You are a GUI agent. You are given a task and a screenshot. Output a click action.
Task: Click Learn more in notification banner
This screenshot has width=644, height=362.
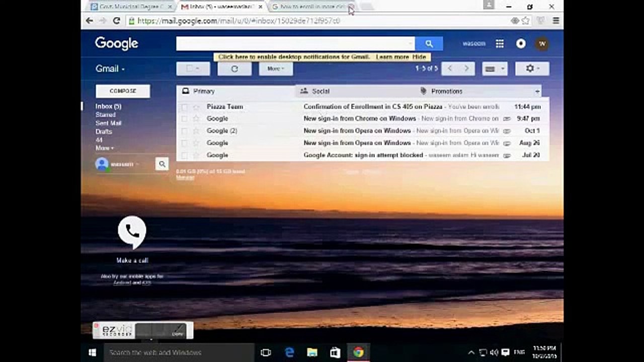392,57
